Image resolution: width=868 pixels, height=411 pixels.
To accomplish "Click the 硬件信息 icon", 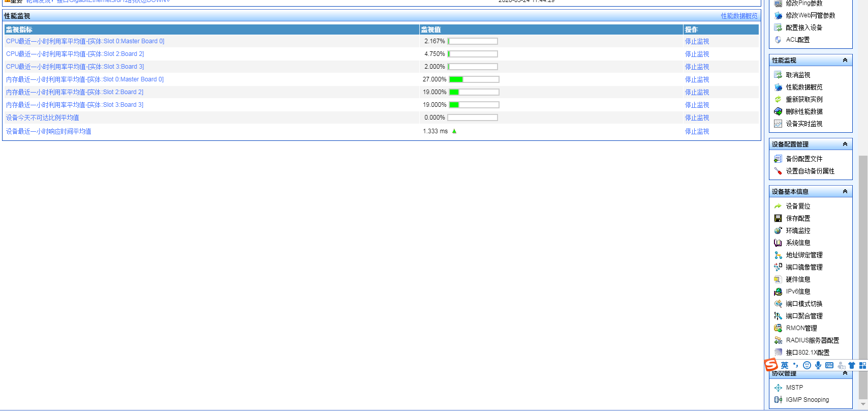I will pos(778,279).
